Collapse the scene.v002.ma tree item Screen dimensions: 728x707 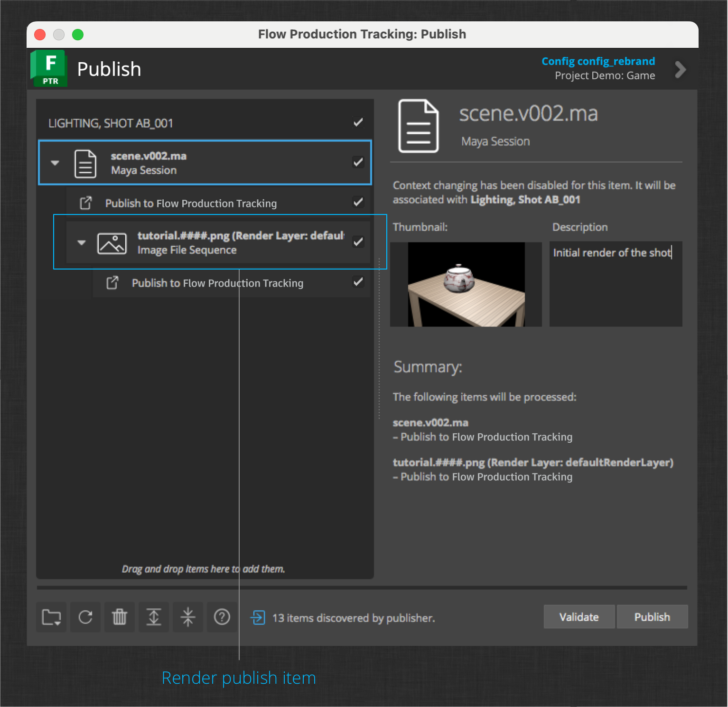coord(55,163)
